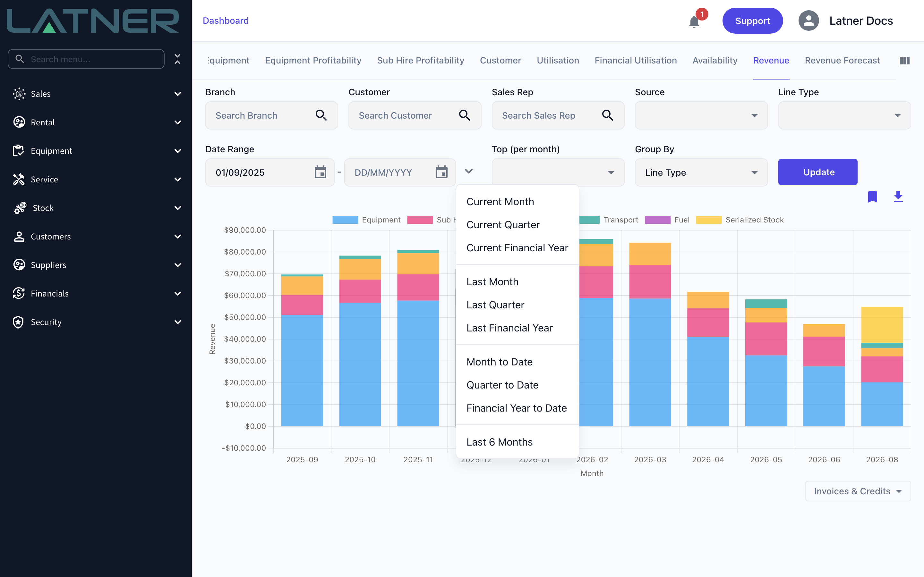
Task: Open the Group By Line Type dropdown
Action: 701,172
